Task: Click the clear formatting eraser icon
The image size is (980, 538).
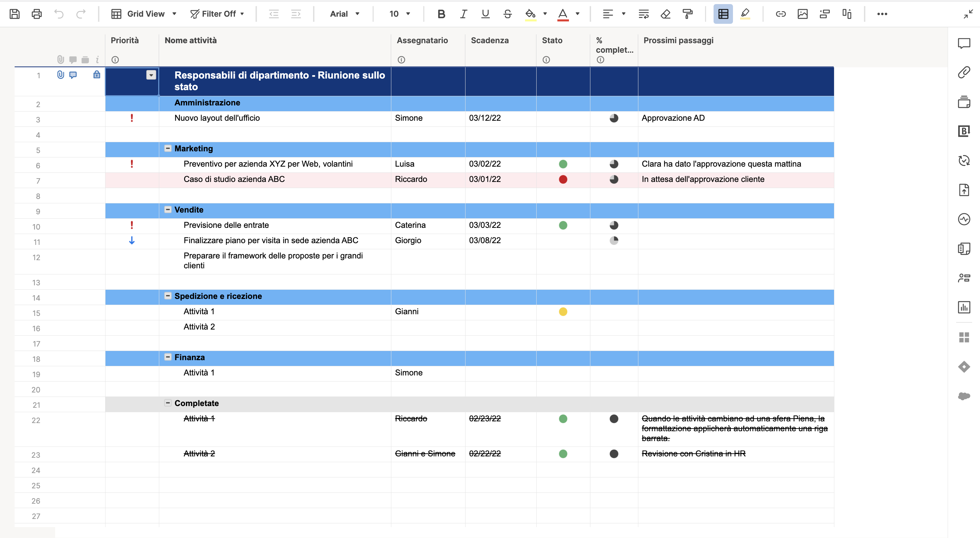Action: (665, 14)
